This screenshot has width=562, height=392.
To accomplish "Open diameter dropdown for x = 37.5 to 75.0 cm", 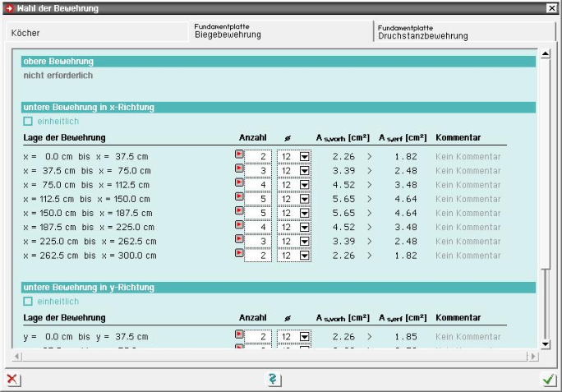I will click(x=304, y=171).
